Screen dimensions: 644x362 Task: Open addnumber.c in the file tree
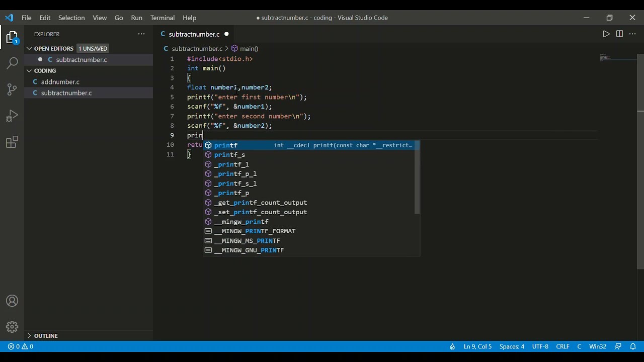[89, 81]
